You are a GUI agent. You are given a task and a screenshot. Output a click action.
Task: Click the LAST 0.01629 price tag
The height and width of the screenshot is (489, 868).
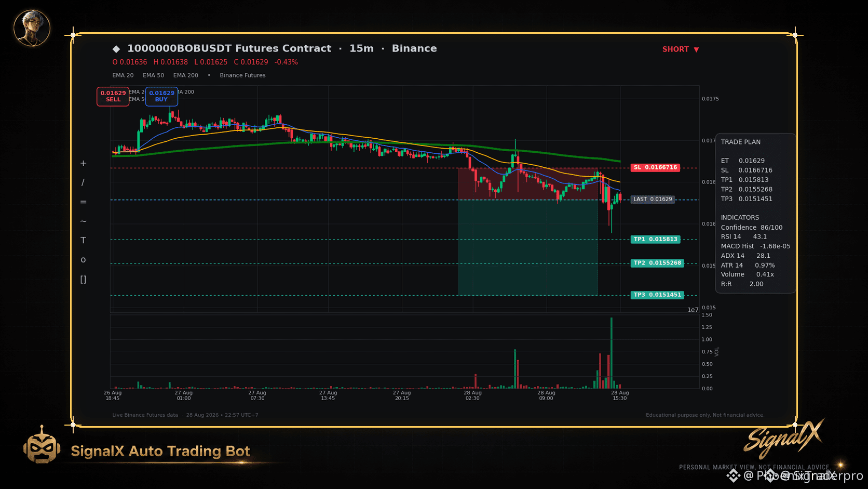pos(653,199)
